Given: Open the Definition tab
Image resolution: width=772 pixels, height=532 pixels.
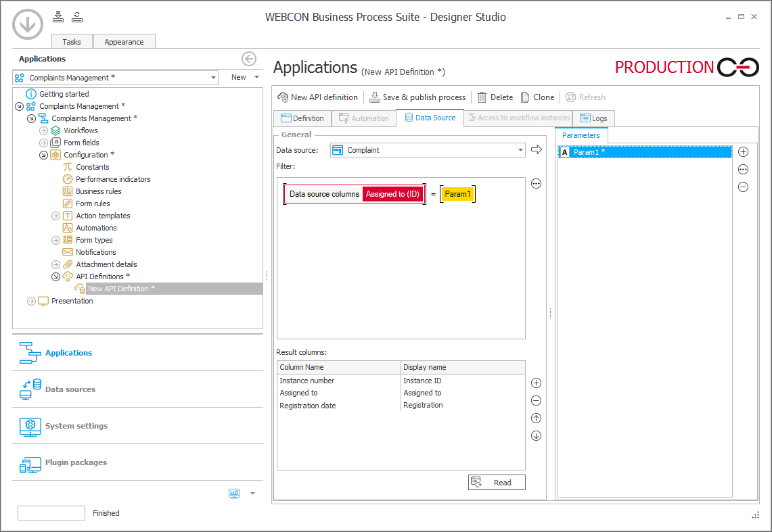Looking at the screenshot, I should (302, 118).
